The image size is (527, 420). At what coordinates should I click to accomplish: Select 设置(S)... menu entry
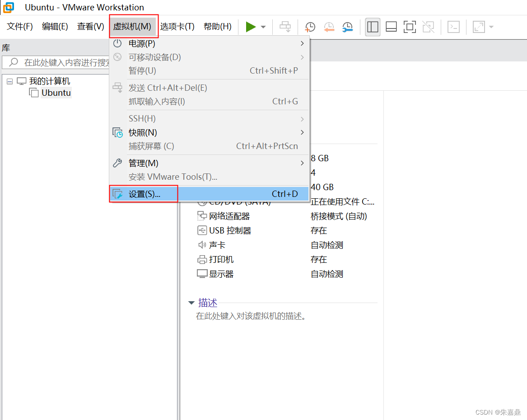coord(209,194)
